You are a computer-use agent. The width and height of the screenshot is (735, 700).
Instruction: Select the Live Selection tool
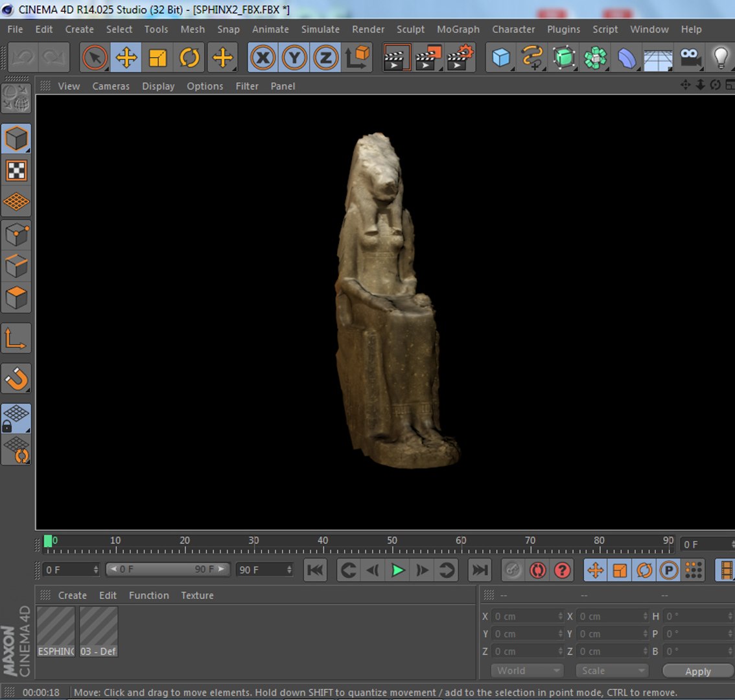point(95,58)
